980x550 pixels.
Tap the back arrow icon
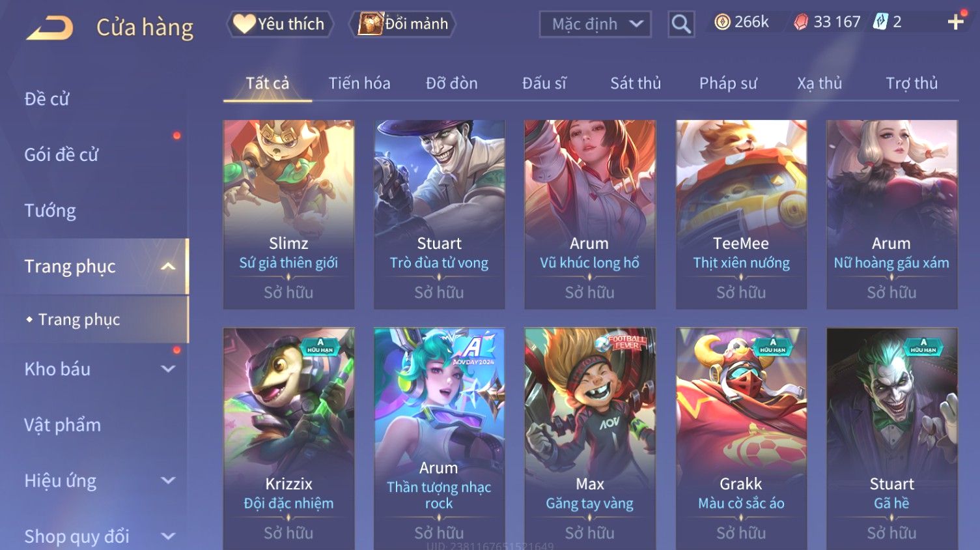pos(50,27)
